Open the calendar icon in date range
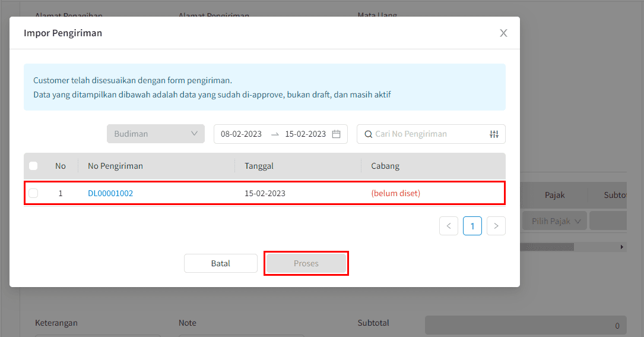Viewport: 644px width, 337px height. point(336,134)
